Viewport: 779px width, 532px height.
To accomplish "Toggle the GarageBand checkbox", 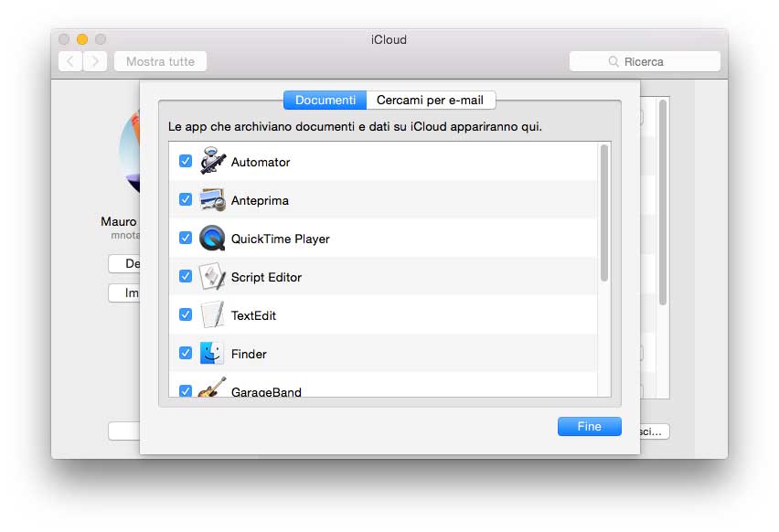I will click(x=186, y=390).
